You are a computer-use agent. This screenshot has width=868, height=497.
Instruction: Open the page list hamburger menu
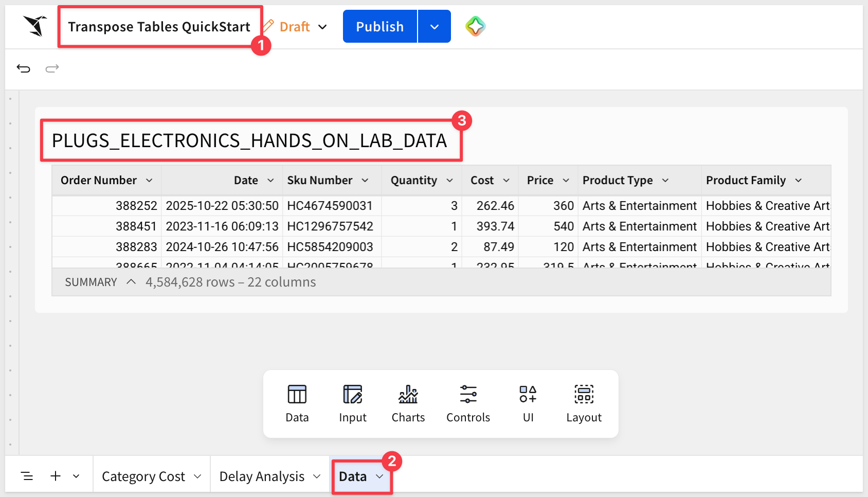pyautogui.click(x=27, y=476)
